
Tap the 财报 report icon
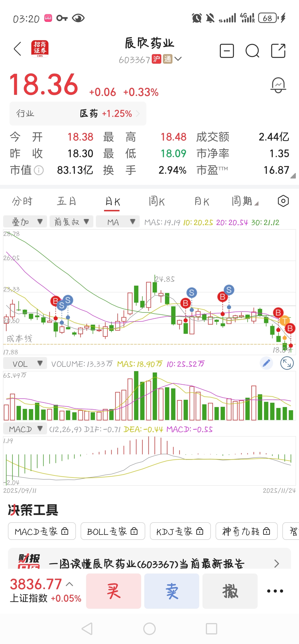[x=29, y=561]
